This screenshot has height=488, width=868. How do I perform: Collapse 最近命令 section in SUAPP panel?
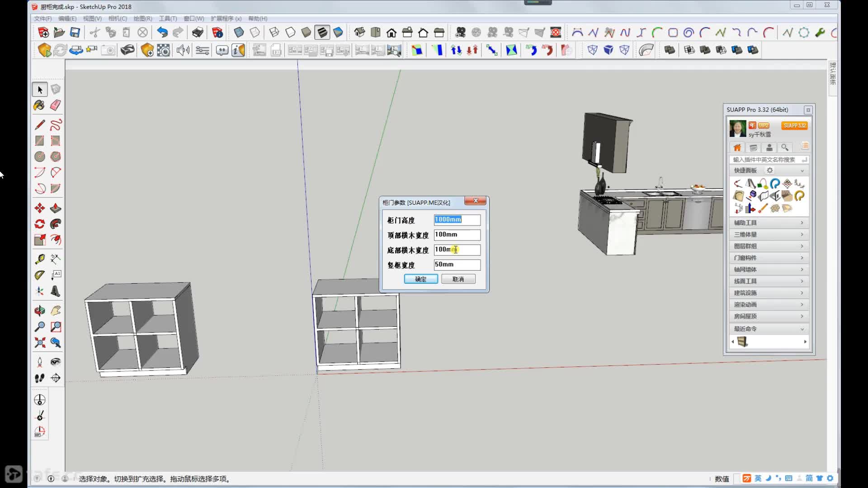769,328
